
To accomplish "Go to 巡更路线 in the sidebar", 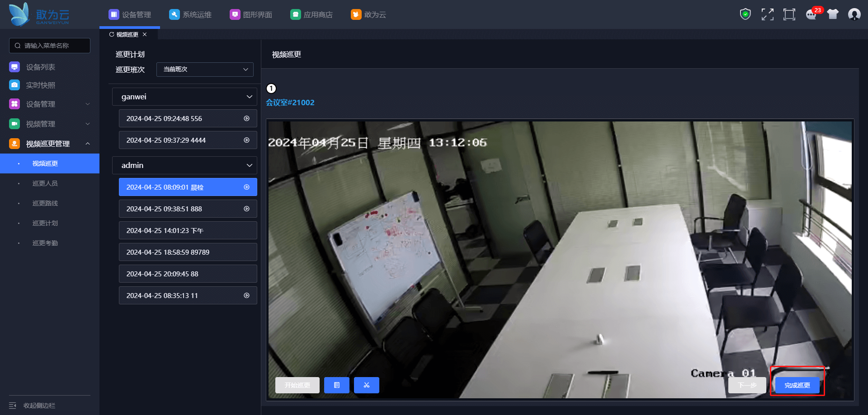I will (x=45, y=203).
